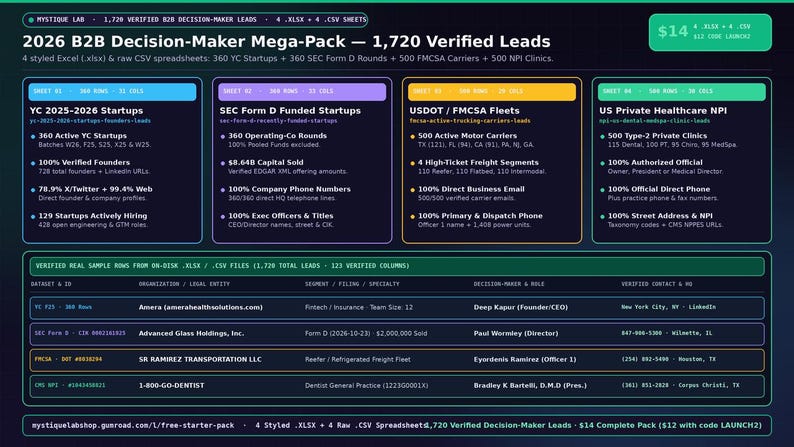Click the Reefer / Refrigerated Freight Fleet cell

tap(358, 359)
